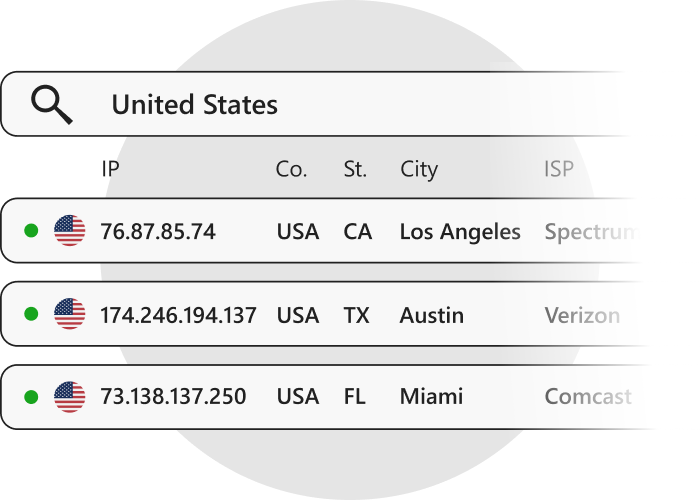The width and height of the screenshot is (700, 500).
Task: Click green status dot for Austin proxy
Action: (31, 315)
